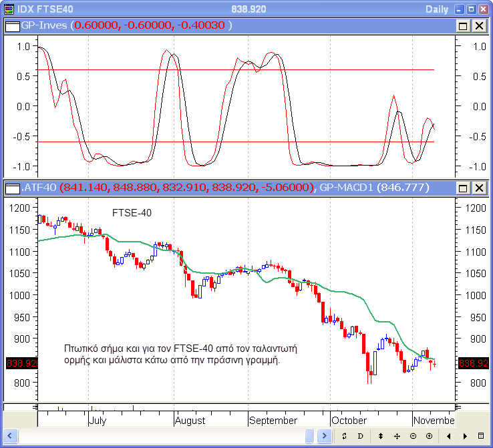Click the IDX FTSE40 window icon in title bar
The image size is (493, 448).
point(7,9)
